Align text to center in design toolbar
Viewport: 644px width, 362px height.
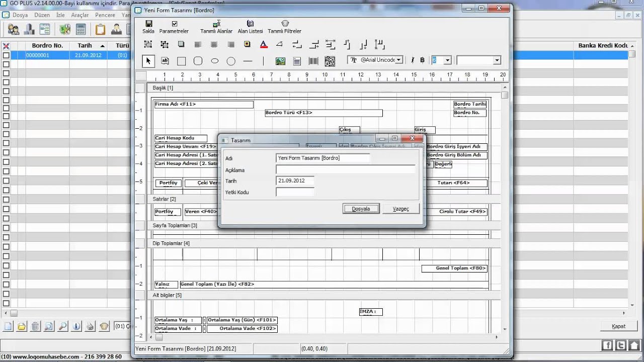tap(214, 44)
